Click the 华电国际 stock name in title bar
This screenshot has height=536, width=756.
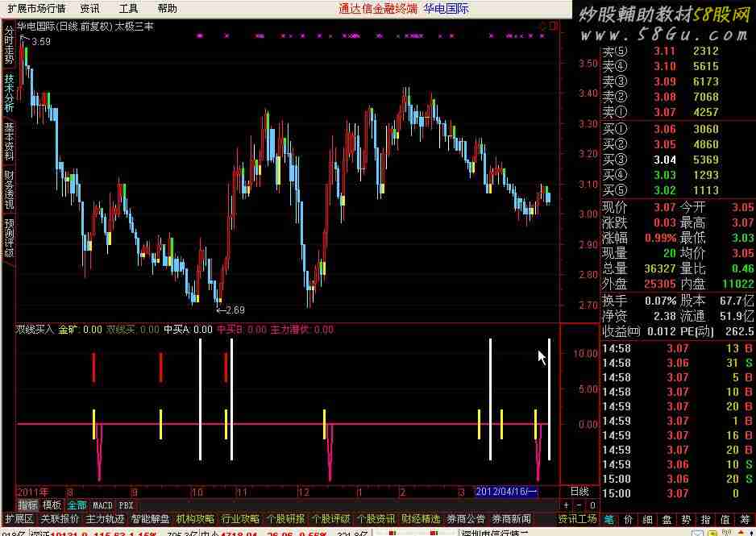click(x=447, y=8)
